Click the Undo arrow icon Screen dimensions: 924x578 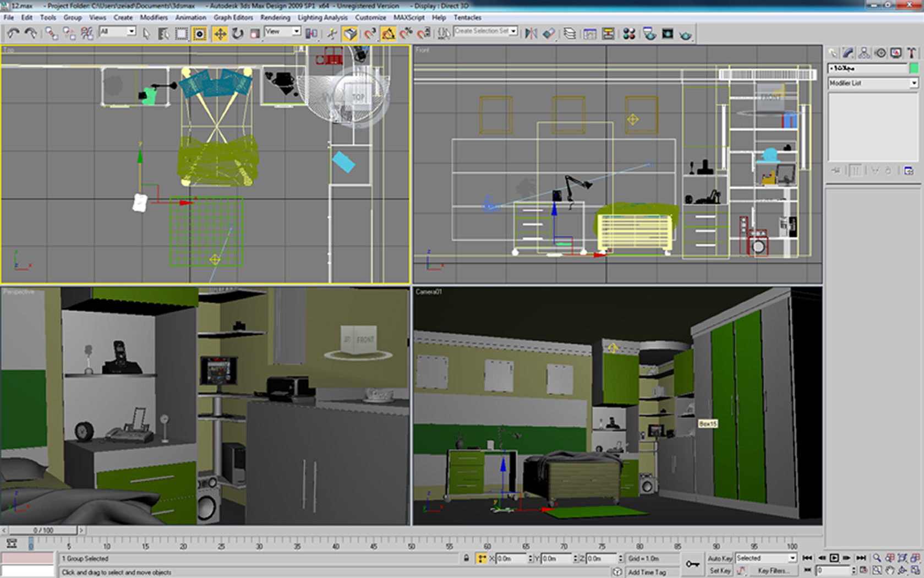(13, 34)
